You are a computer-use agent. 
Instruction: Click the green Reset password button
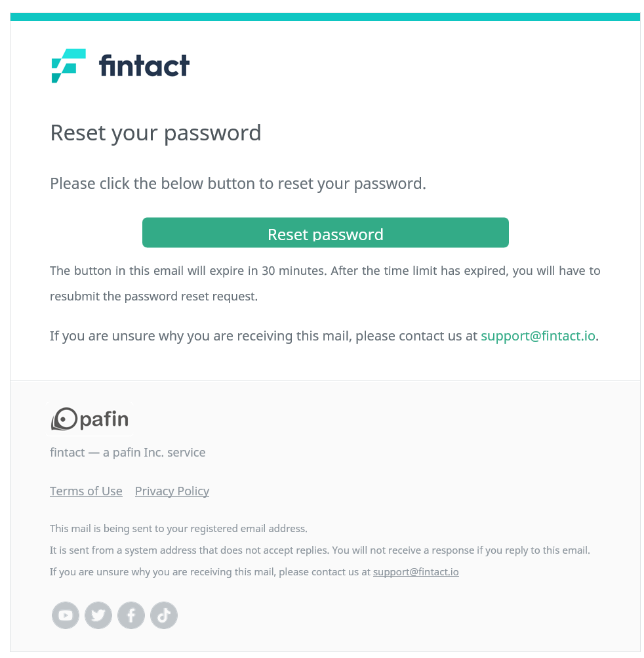coord(325,232)
